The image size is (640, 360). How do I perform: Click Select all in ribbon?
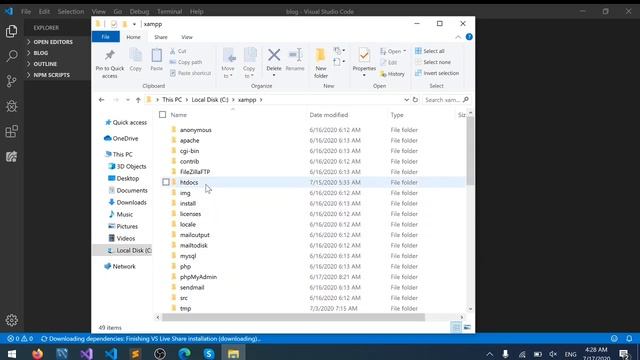(x=430, y=51)
